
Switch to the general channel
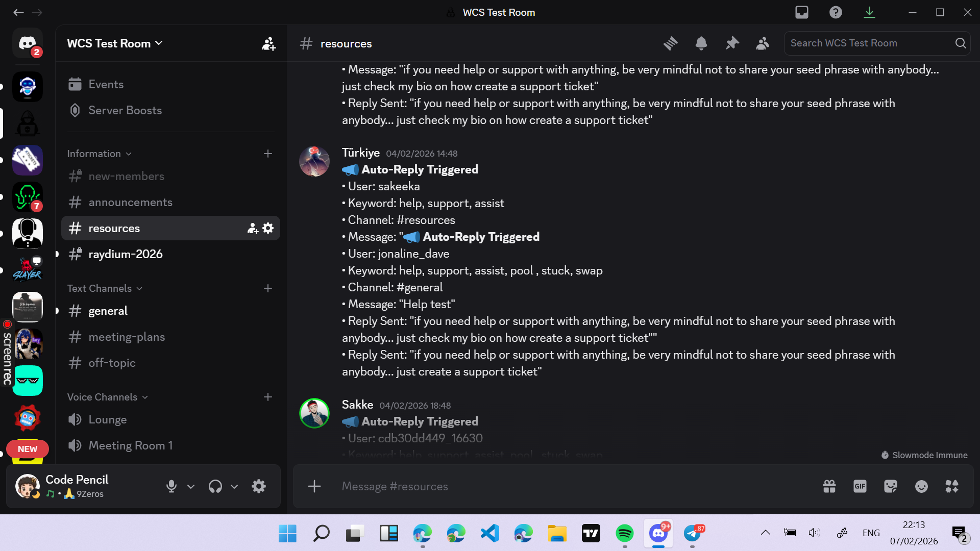click(x=108, y=311)
